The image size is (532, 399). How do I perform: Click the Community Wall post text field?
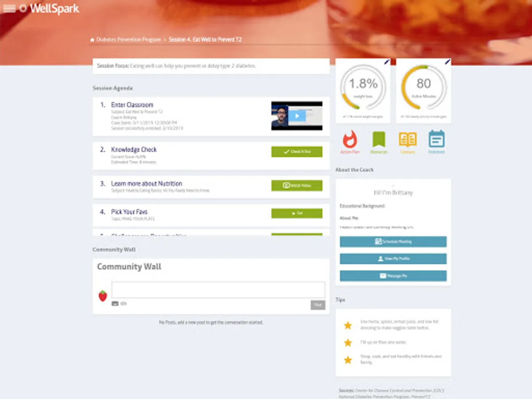[218, 290]
